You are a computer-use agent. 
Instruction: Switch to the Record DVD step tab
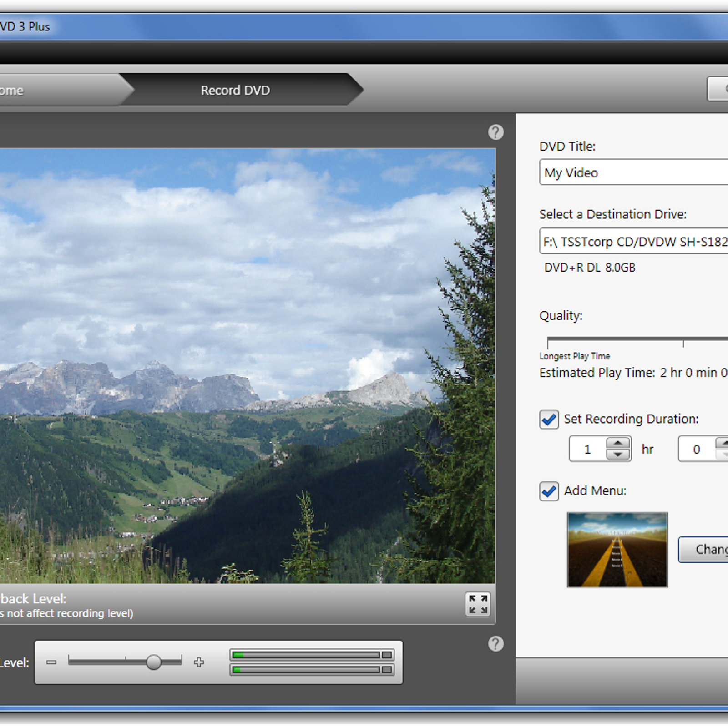tap(235, 90)
